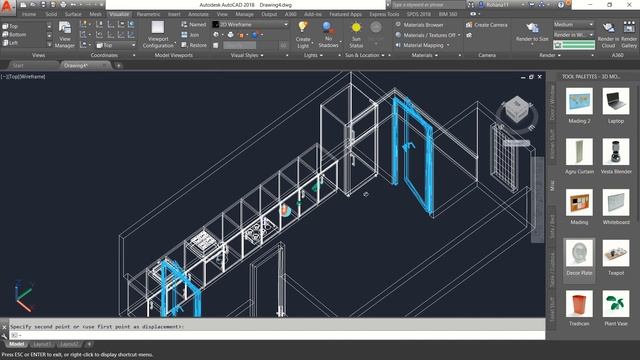Select the Vesta Blender palette item
640x360 pixels.
616,156
